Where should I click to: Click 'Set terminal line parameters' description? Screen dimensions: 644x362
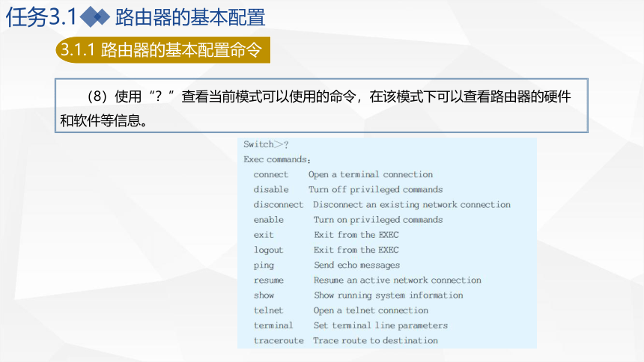pos(380,325)
